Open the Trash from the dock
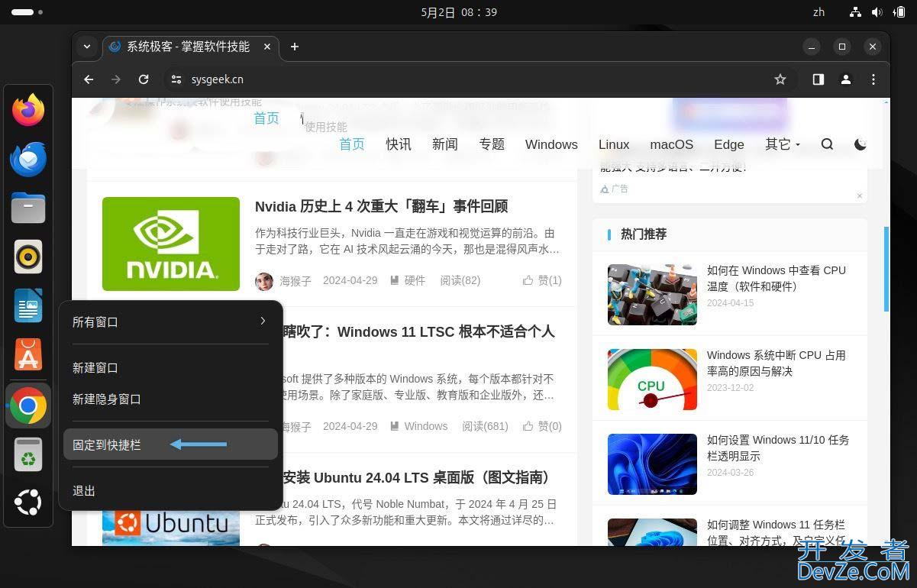This screenshot has height=588, width=917. click(28, 455)
